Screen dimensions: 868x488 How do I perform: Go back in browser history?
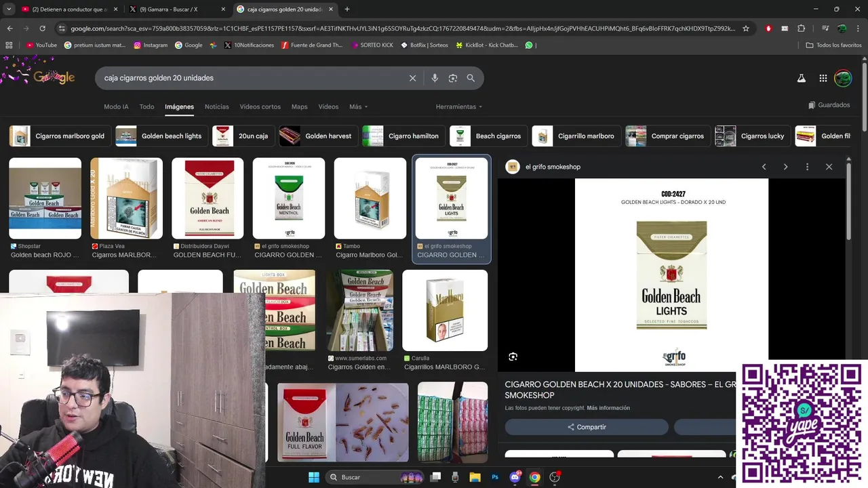point(9,28)
